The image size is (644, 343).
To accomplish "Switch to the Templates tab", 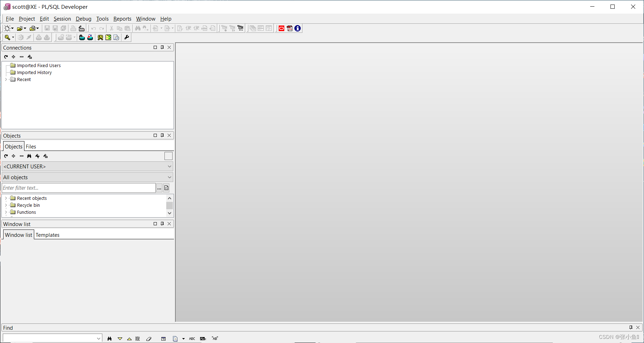I will [x=47, y=235].
